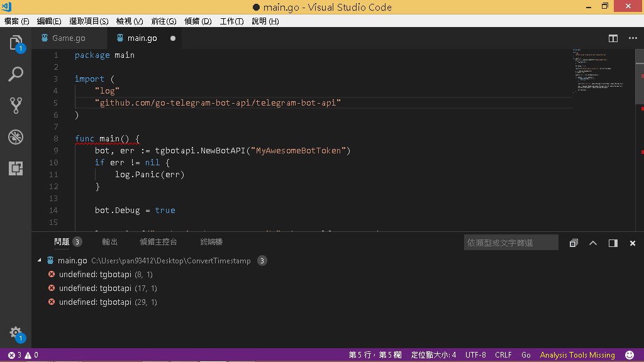Focus the 依類型或文字篩選 filter field

pos(511,243)
